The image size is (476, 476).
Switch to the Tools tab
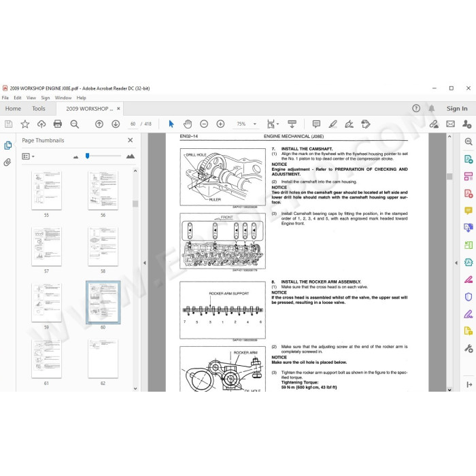click(39, 108)
